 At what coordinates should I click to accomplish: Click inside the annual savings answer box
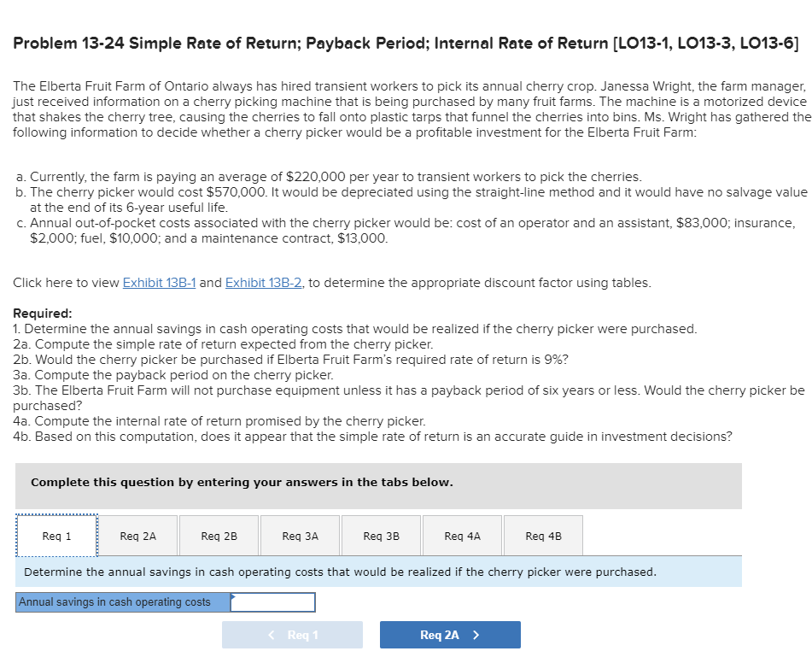272,601
